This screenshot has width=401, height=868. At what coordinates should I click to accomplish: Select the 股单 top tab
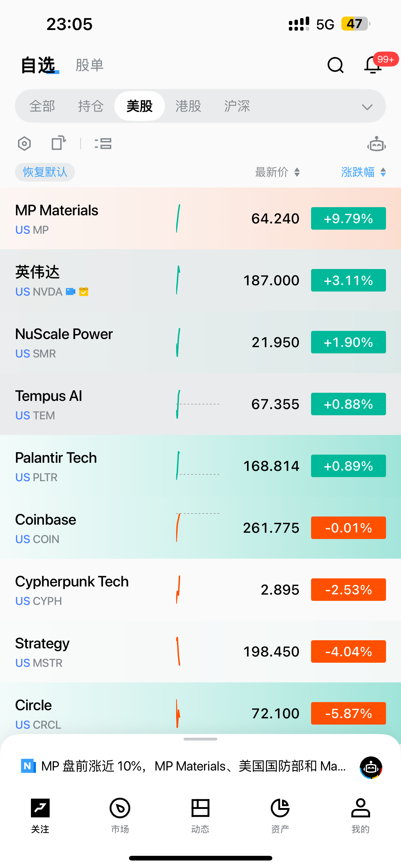(x=90, y=65)
